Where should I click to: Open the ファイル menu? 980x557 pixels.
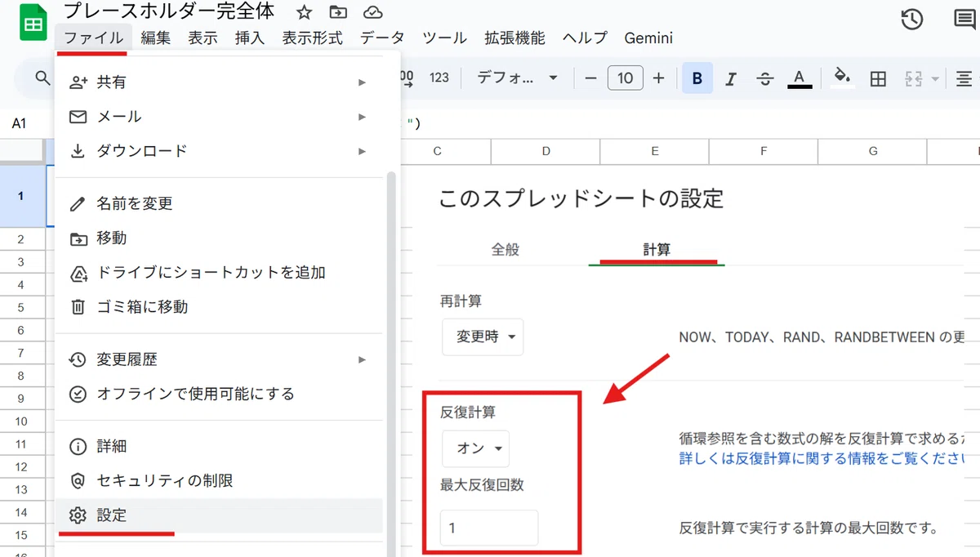tap(93, 38)
